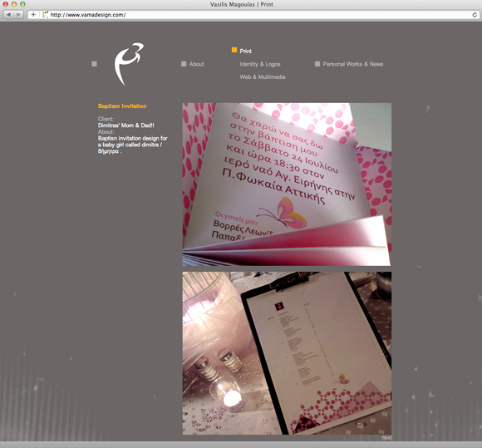Click the browser back arrow button
The width and height of the screenshot is (482, 448).
pos(8,14)
